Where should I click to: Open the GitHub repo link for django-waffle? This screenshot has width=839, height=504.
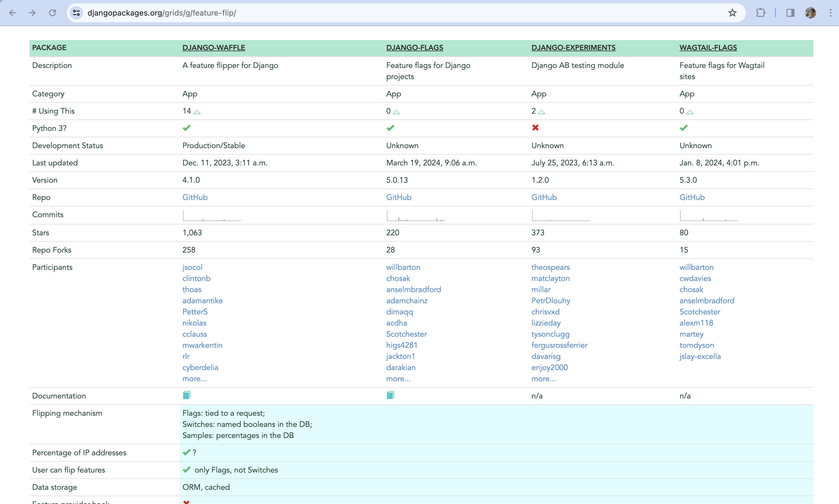pyautogui.click(x=195, y=197)
